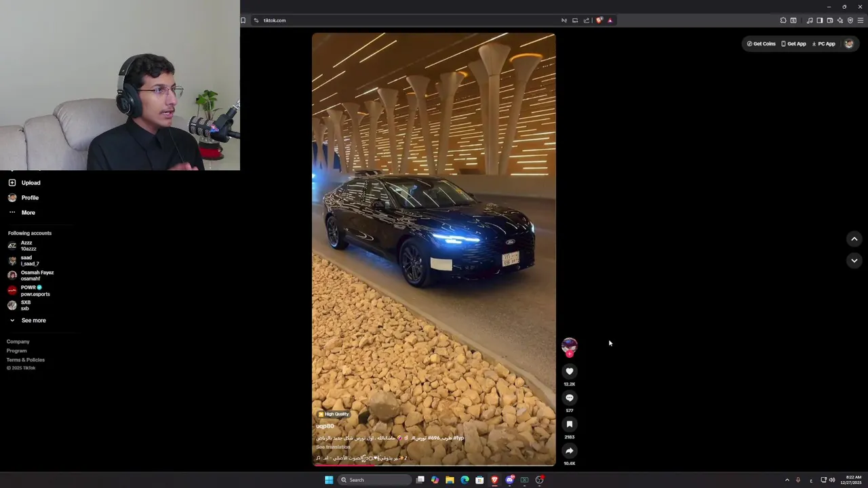This screenshot has height=488, width=868.
Task: Click the Brave browser taskbar icon
Action: [x=494, y=480]
